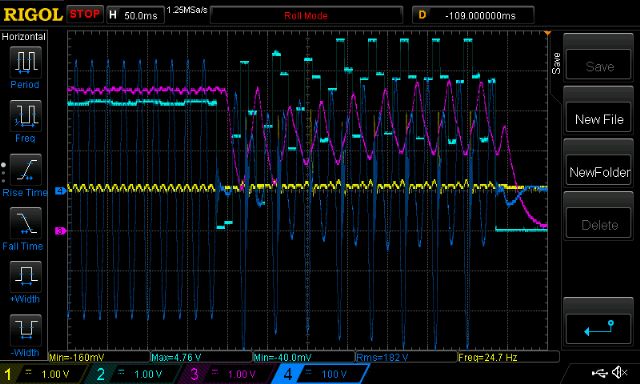Click the channel 4 ground level marker
The height and width of the screenshot is (384, 640).
pyautogui.click(x=60, y=191)
